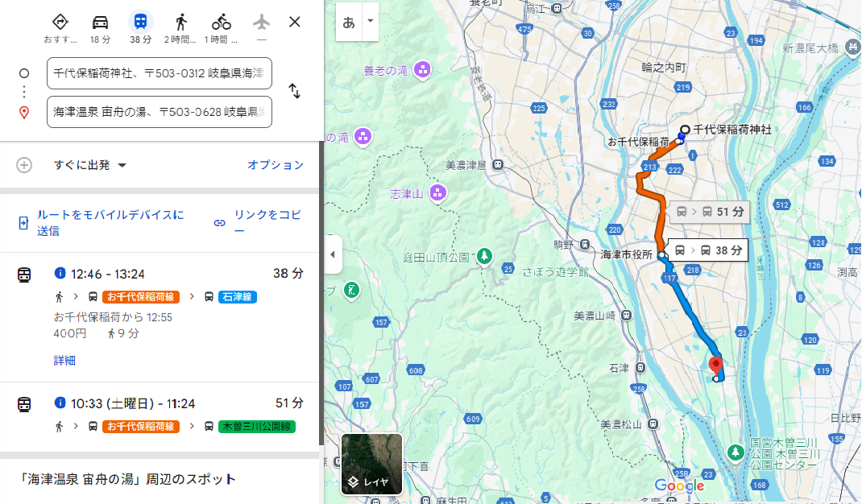Click the 国営木曽三川公園 park marker
The height and width of the screenshot is (504, 862).
click(735, 453)
